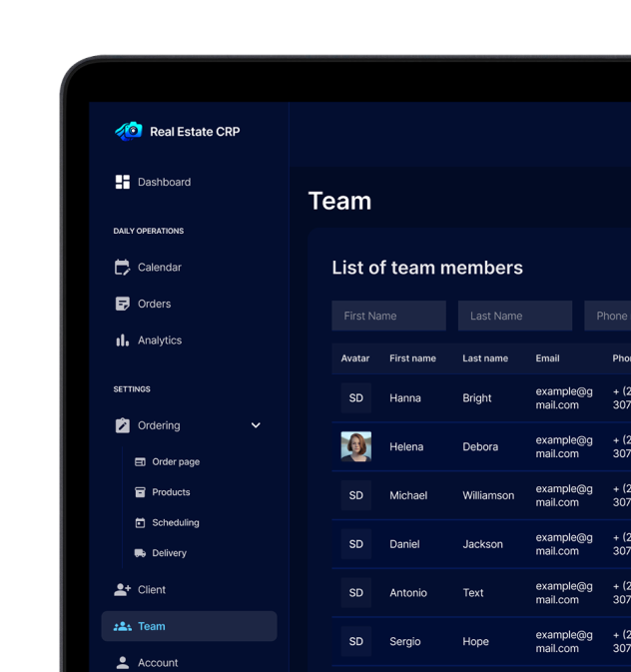The image size is (631, 672).
Task: Sort by First name column header
Action: 412,358
